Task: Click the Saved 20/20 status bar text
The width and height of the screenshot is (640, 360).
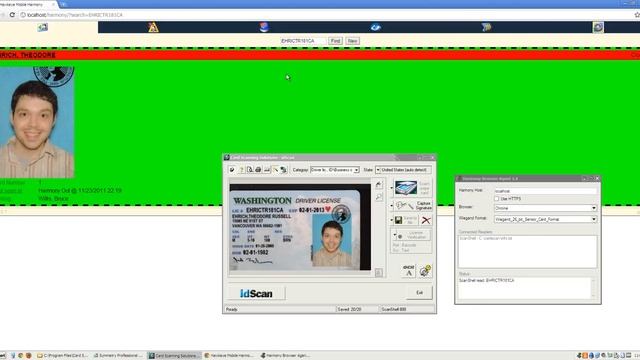Action: [349, 309]
